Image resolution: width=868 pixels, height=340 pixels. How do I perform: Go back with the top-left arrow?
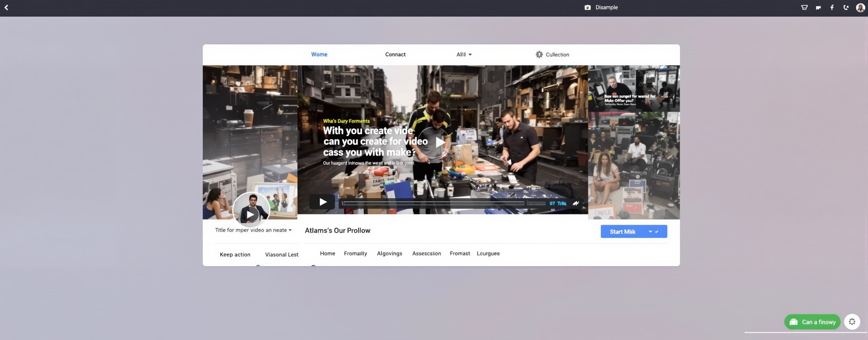tap(6, 7)
